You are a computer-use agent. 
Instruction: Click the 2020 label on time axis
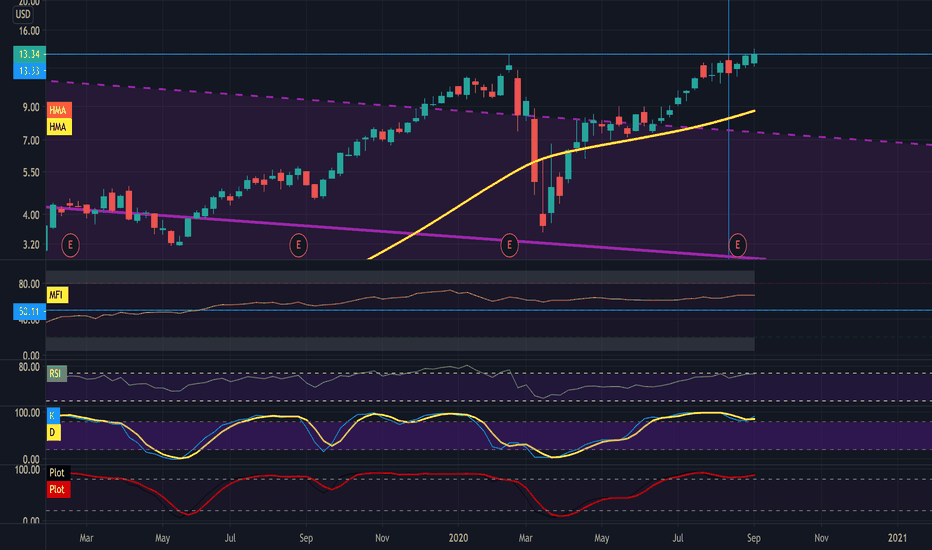click(x=458, y=538)
